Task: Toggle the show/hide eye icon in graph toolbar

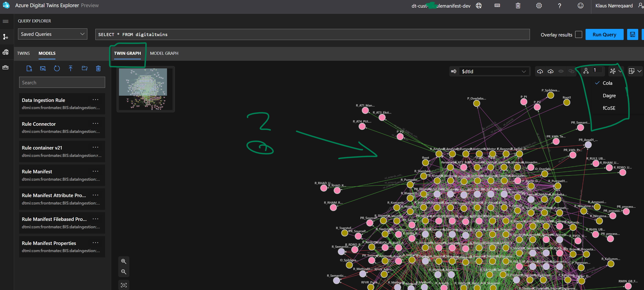Action: pos(561,71)
